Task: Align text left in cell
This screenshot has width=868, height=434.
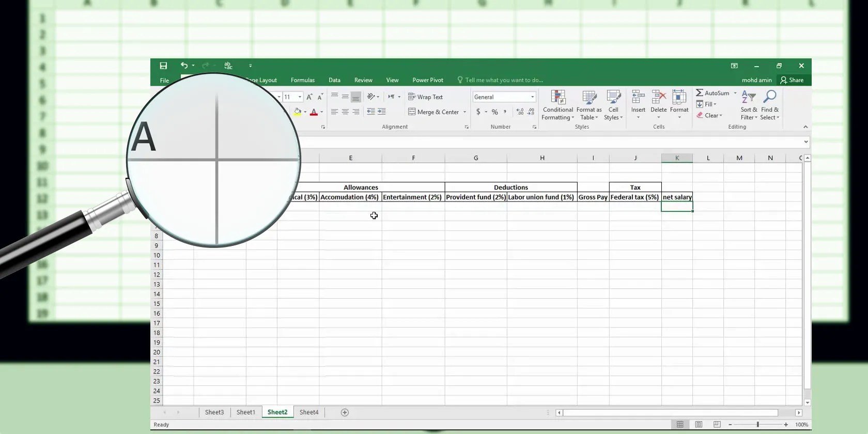Action: [334, 112]
